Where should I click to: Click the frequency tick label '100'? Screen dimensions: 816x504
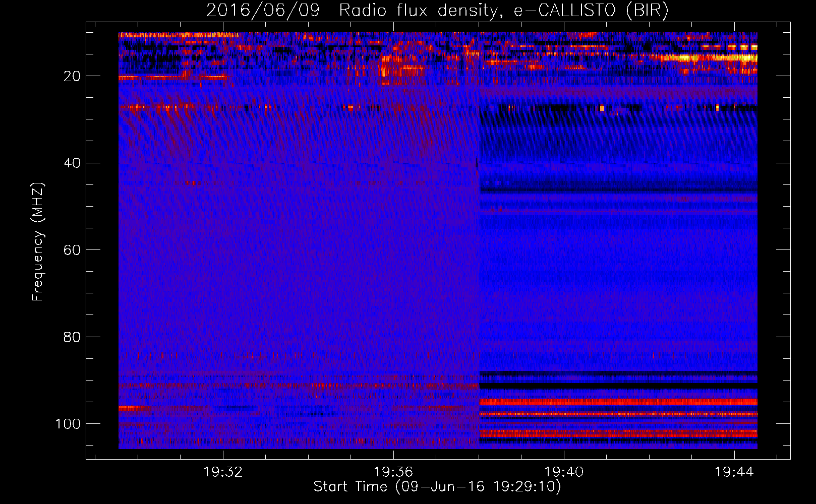tap(68, 424)
